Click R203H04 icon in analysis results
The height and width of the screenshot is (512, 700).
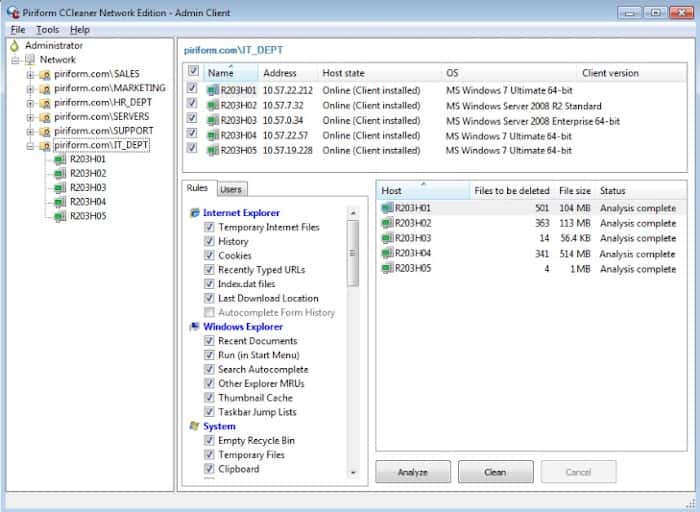tap(387, 254)
